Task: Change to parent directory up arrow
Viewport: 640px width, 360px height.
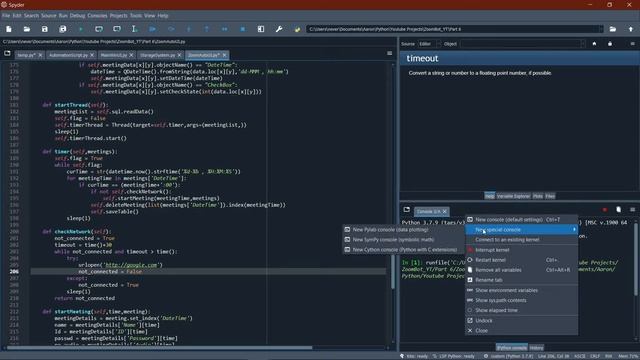Action: 631,29
